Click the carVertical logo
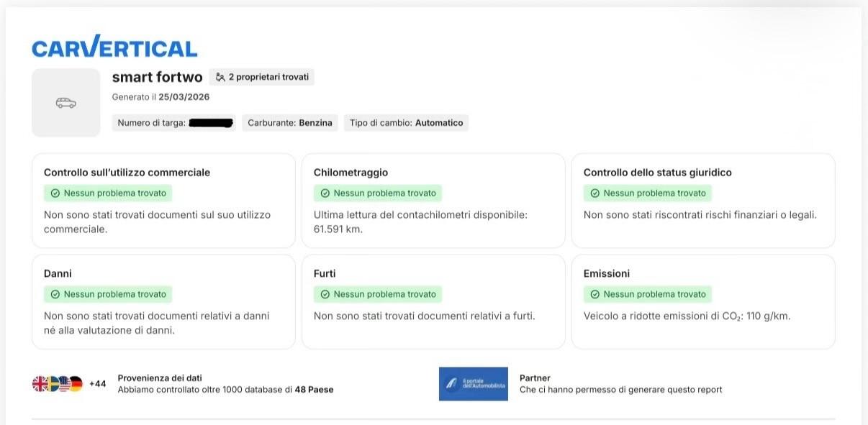868x425 pixels. (x=114, y=47)
